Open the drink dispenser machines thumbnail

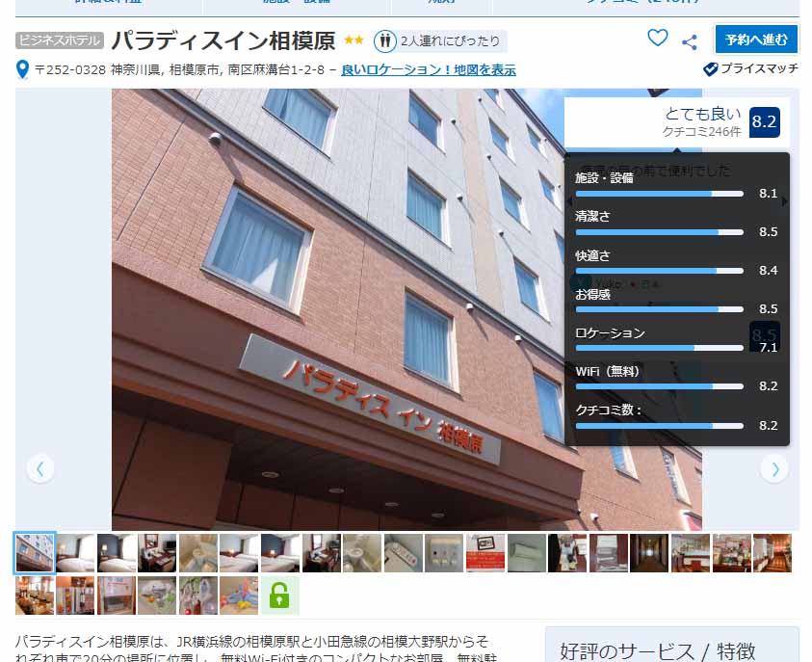(75, 596)
